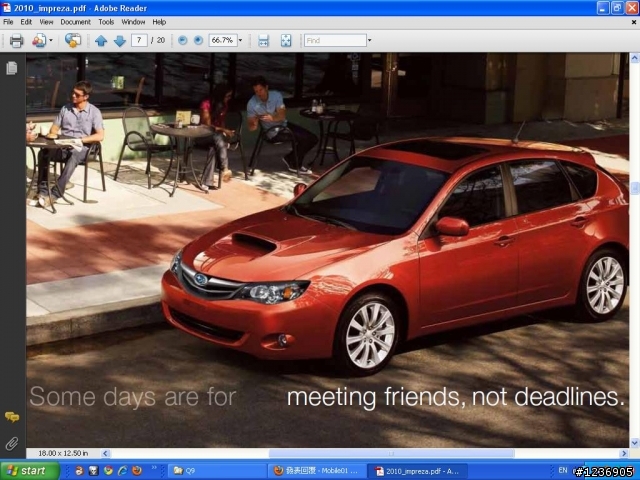Open the Find options dropdown arrow

point(369,40)
